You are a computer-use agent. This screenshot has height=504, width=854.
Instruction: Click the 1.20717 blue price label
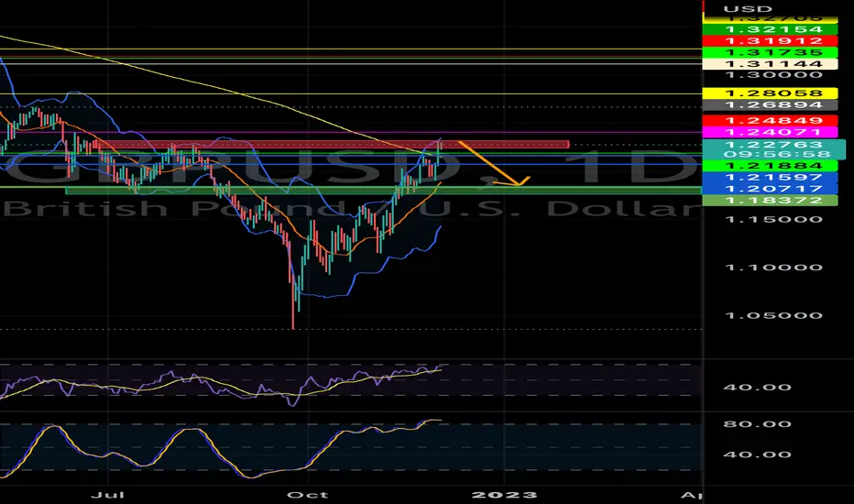pos(770,189)
